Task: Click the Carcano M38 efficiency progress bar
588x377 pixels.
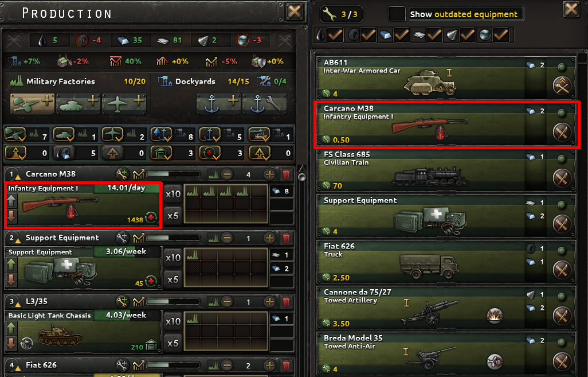Action: pyautogui.click(x=173, y=174)
